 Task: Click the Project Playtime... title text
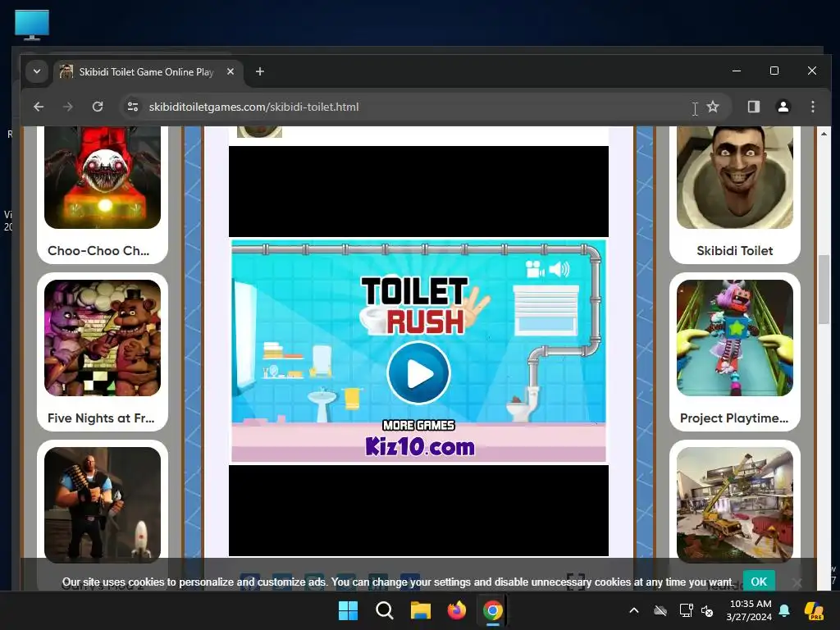(x=734, y=418)
